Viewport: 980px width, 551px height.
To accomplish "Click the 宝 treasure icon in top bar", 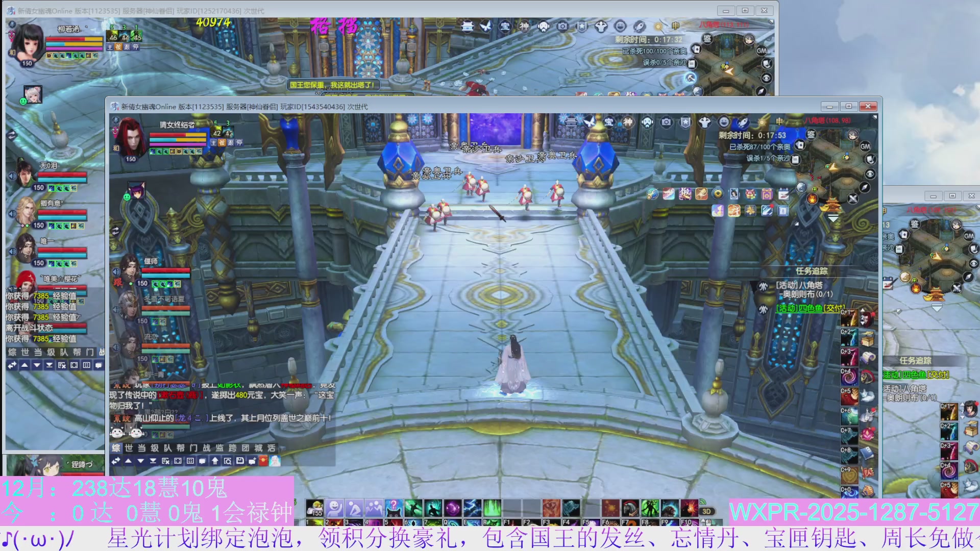I will (609, 122).
